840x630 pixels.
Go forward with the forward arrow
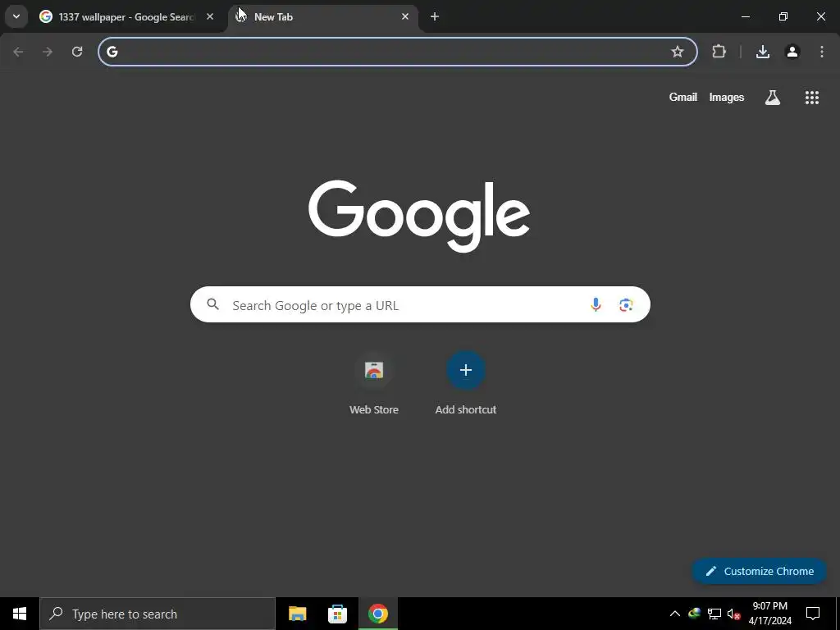tap(48, 52)
